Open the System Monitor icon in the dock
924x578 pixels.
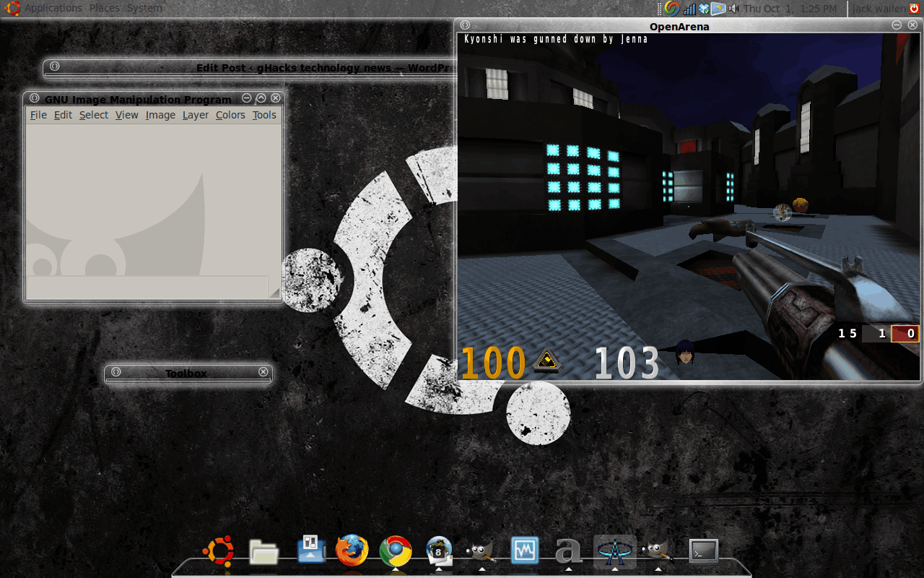click(525, 551)
